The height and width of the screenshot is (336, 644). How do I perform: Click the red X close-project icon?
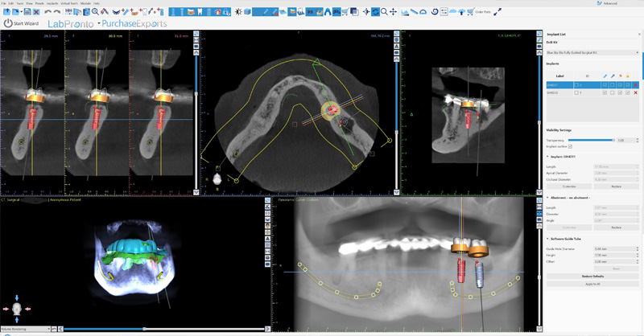pos(36,12)
